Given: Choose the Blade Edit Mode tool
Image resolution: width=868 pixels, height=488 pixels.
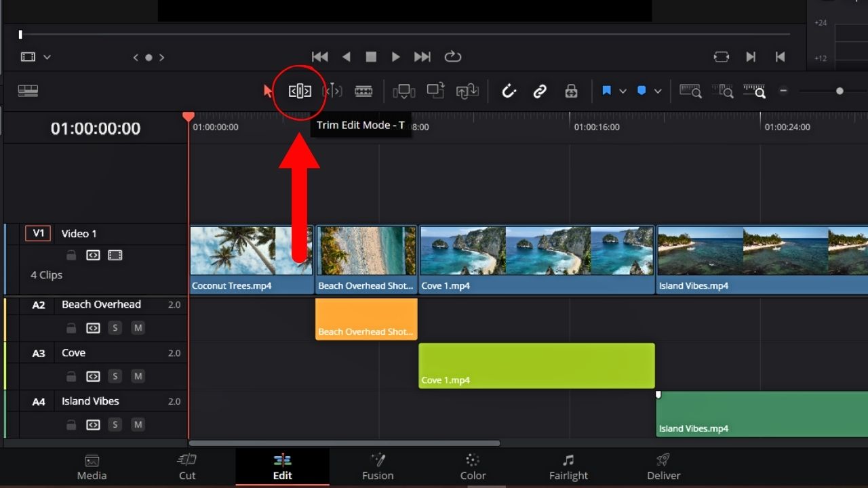Looking at the screenshot, I should coord(363,91).
